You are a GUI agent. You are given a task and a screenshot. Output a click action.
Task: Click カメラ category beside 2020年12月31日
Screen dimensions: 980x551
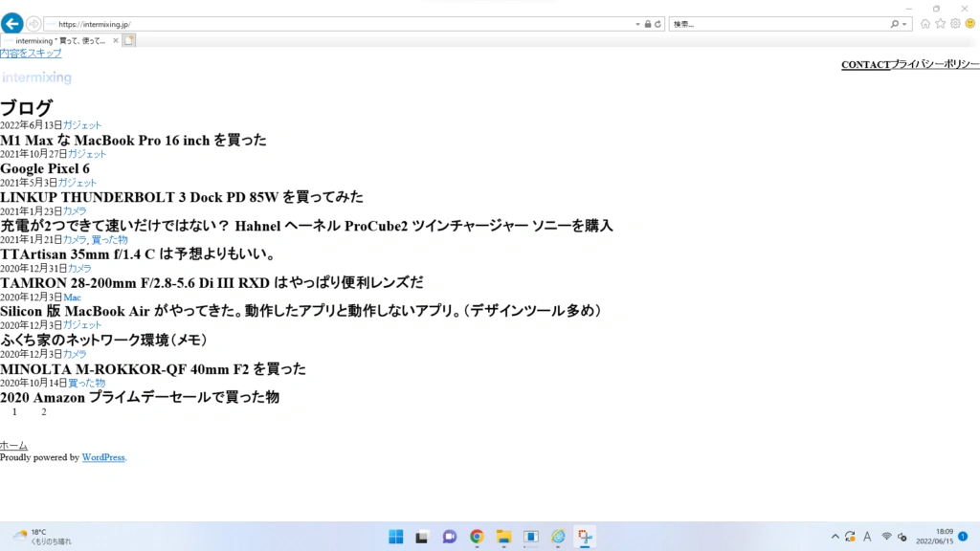(x=79, y=268)
